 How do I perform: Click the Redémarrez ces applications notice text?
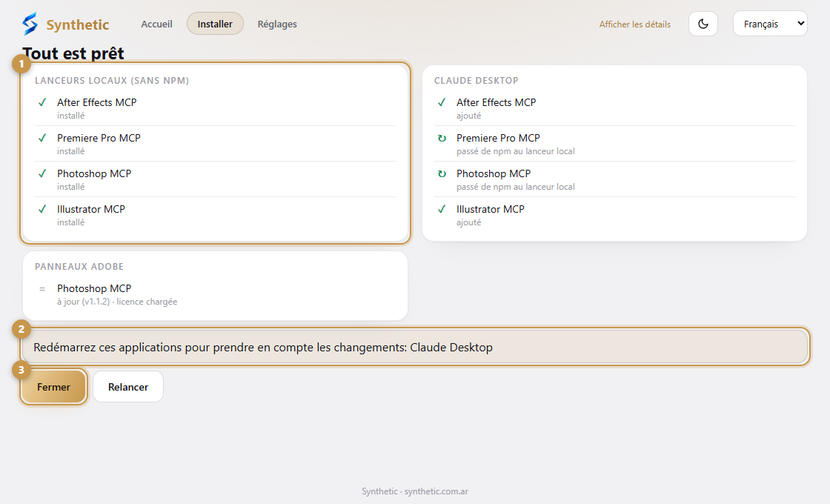[x=263, y=348]
